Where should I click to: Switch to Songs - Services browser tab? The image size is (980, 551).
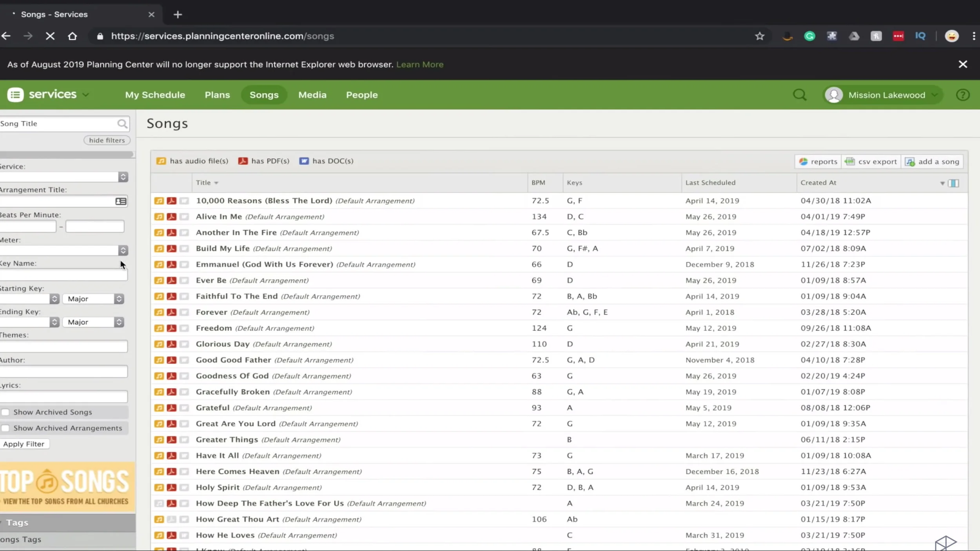(80, 15)
